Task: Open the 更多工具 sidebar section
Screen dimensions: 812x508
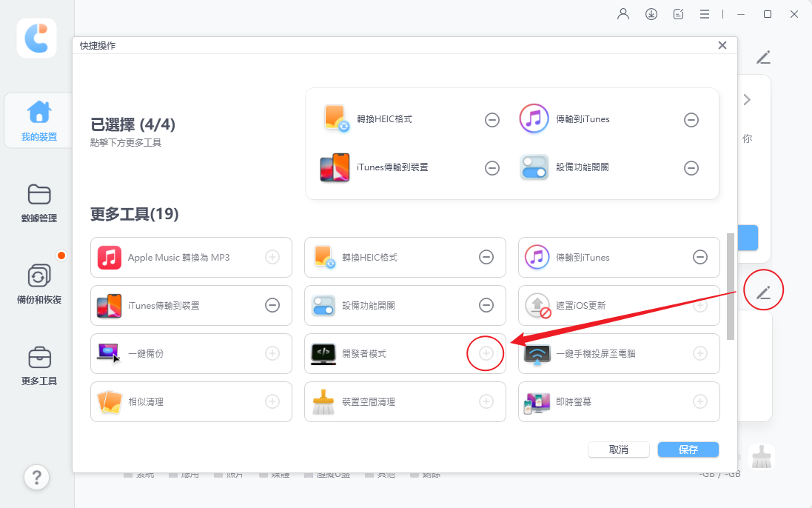Action: 38,366
